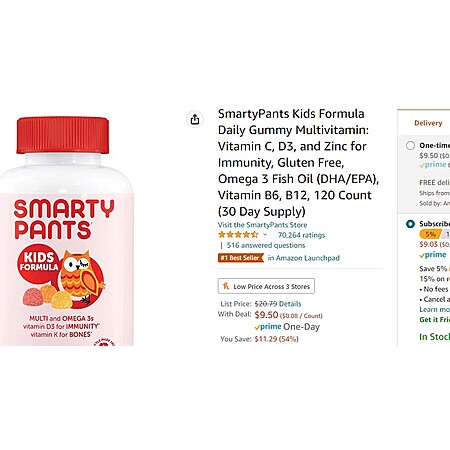Image resolution: width=450 pixels, height=450 pixels.
Task: Open the star rating breakdown chevron
Action: click(x=265, y=235)
